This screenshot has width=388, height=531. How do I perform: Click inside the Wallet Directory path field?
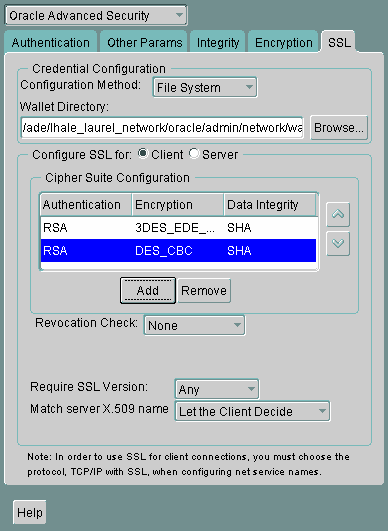(162, 128)
